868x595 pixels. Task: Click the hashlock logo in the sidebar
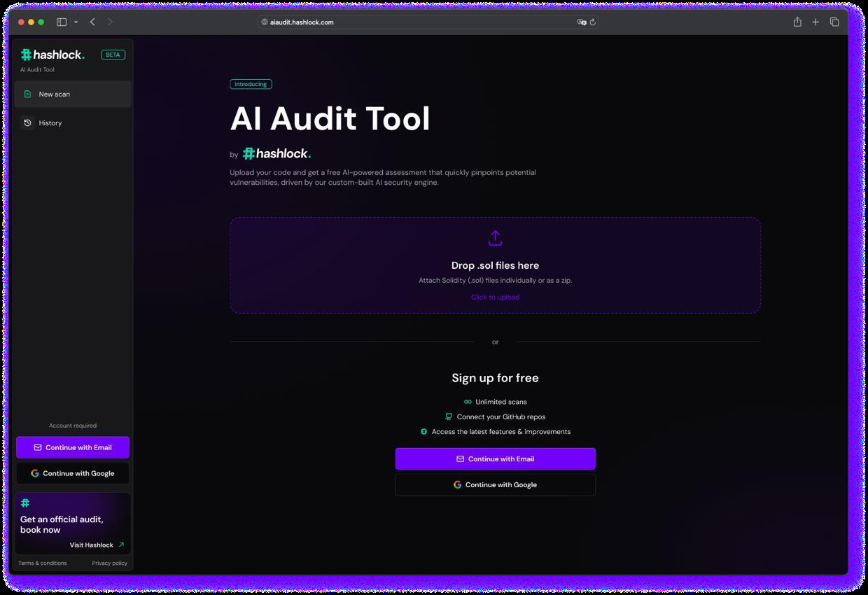(x=52, y=55)
